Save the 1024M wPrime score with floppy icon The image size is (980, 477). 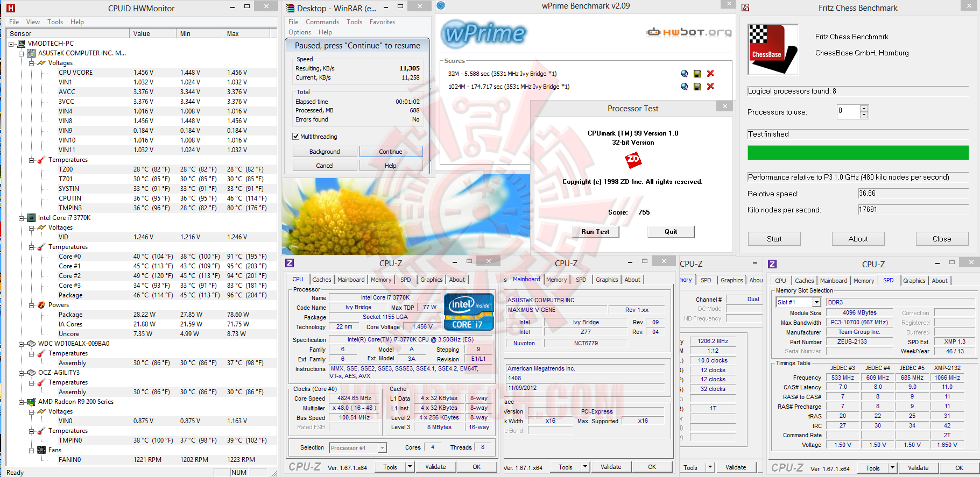click(697, 87)
